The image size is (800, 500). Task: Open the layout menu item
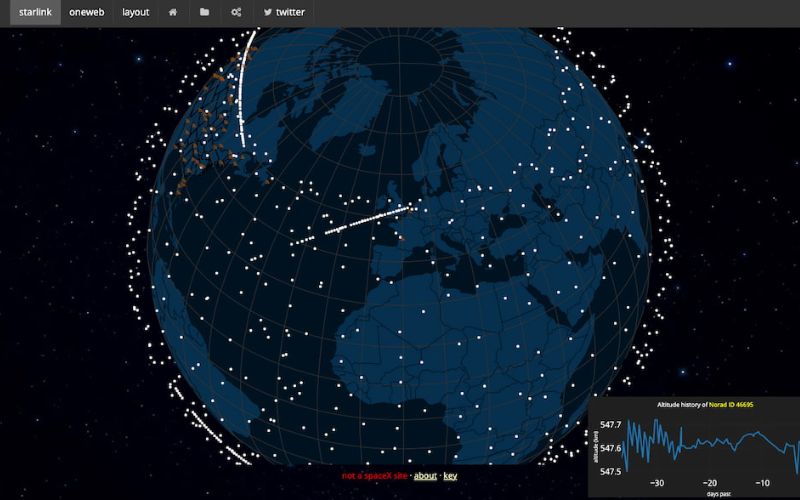point(135,12)
